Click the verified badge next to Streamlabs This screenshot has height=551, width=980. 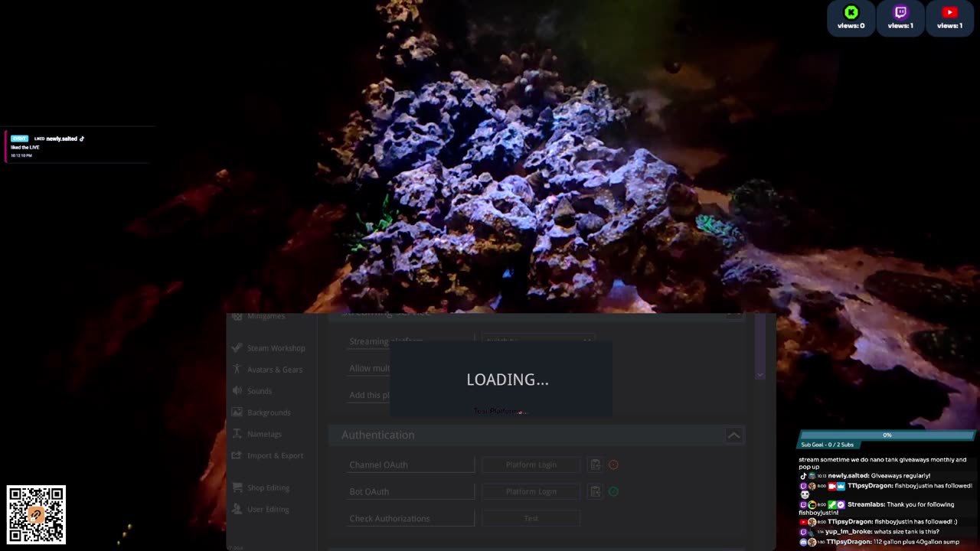[x=841, y=505]
